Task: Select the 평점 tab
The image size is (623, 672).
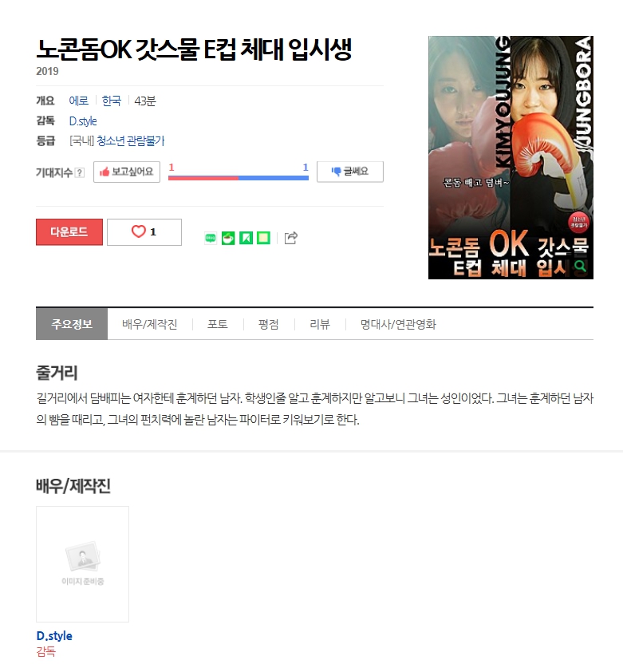Action: tap(269, 325)
